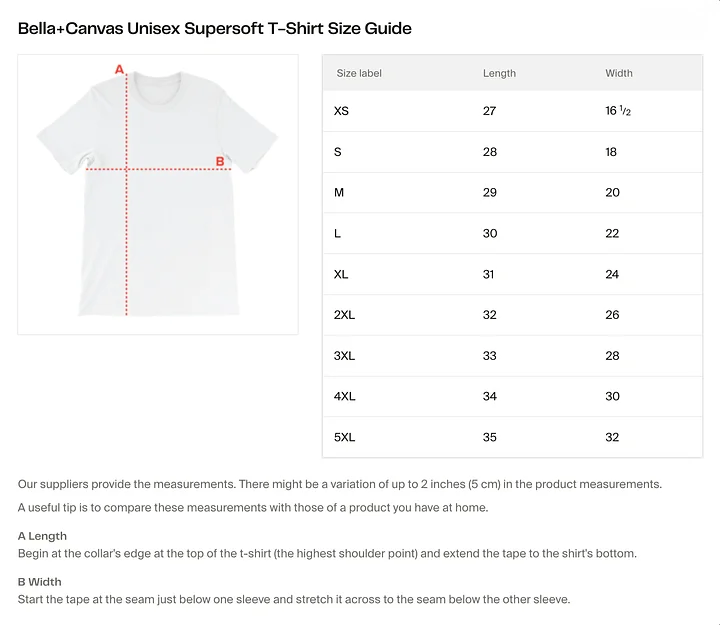Click the 16 ½ width value

pos(618,111)
